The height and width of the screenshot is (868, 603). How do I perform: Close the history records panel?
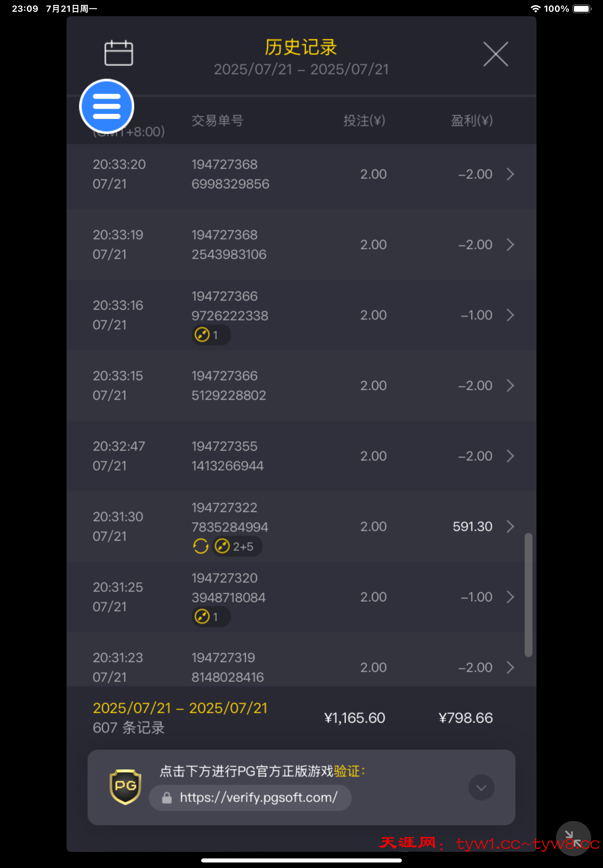(x=495, y=54)
